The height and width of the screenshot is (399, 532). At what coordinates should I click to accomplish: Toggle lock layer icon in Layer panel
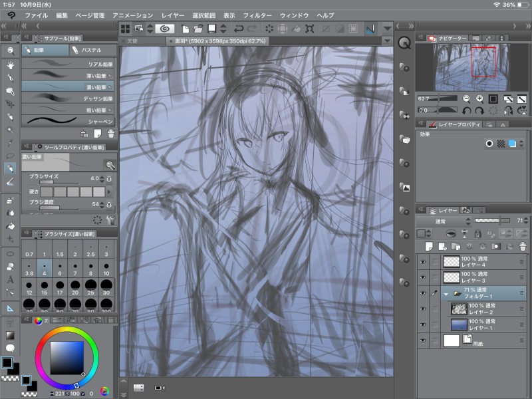click(477, 233)
